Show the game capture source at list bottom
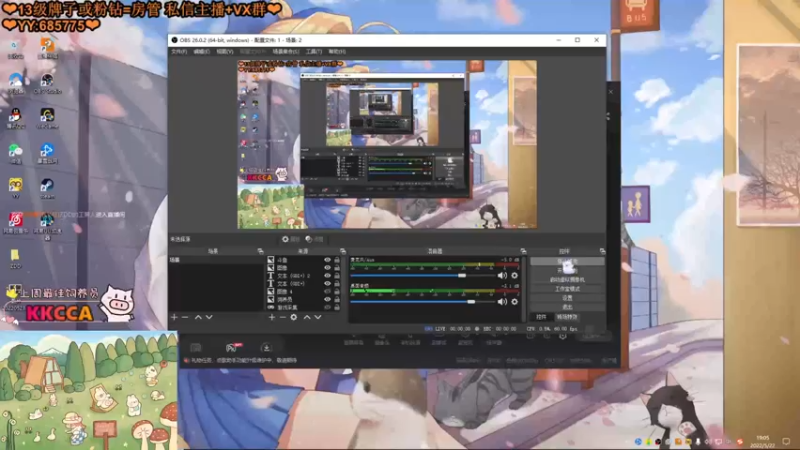The height and width of the screenshot is (450, 800). pos(328,307)
